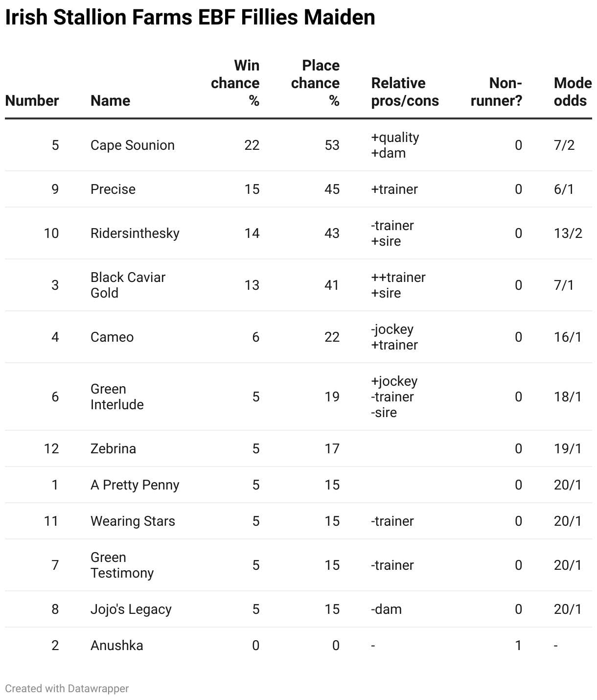597x700 pixels.
Task: Click the Name column header
Action: coord(111,101)
